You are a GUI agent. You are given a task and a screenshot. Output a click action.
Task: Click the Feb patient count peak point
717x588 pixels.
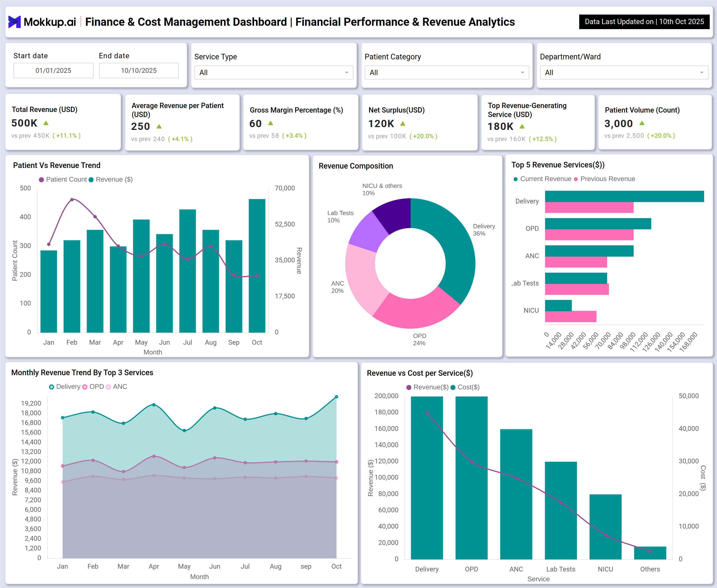pos(72,200)
